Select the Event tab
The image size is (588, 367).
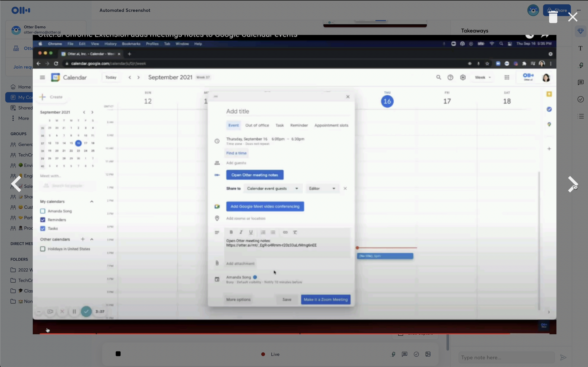tap(233, 125)
